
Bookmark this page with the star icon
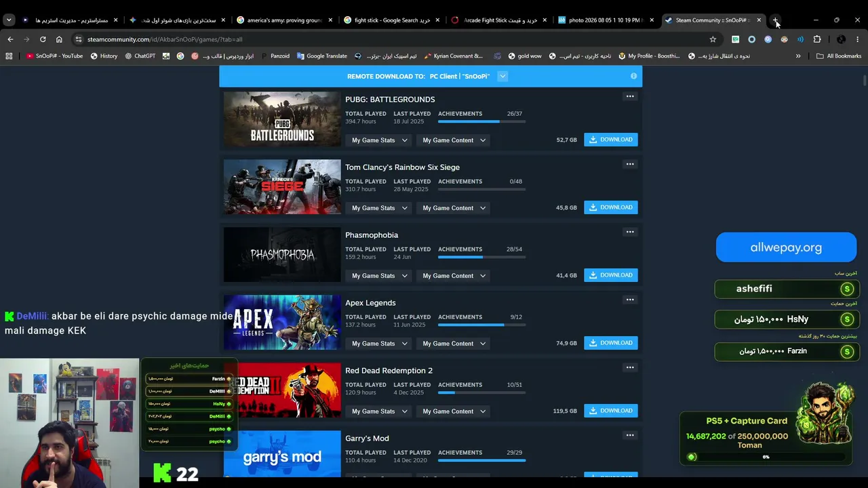click(x=713, y=39)
